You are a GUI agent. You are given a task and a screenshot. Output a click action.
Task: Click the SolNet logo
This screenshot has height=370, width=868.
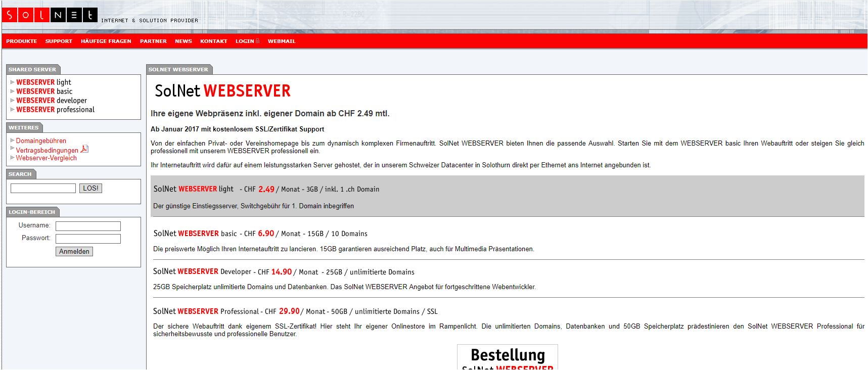click(x=50, y=15)
